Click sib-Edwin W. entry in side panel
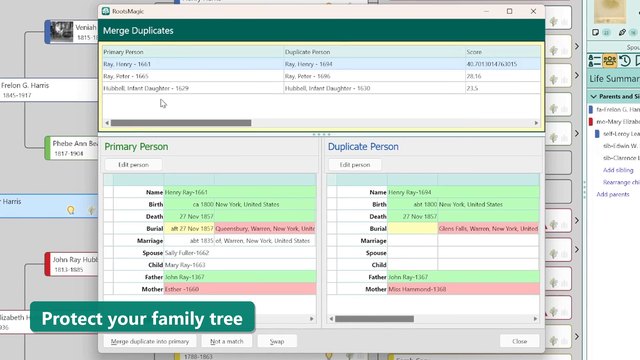 pos(621,146)
